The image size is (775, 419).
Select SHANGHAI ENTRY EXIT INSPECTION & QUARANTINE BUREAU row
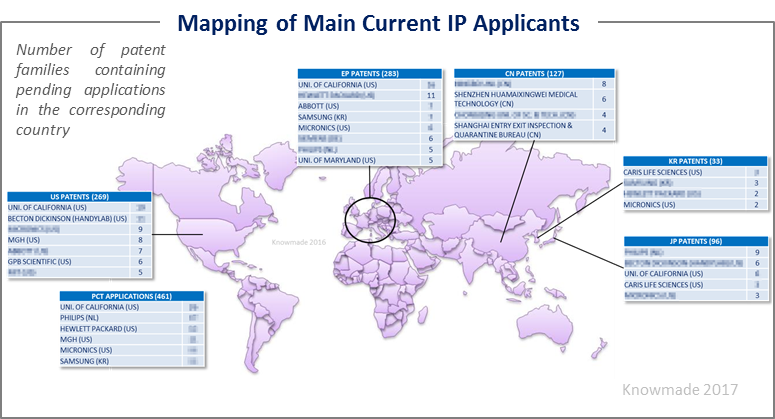click(534, 130)
